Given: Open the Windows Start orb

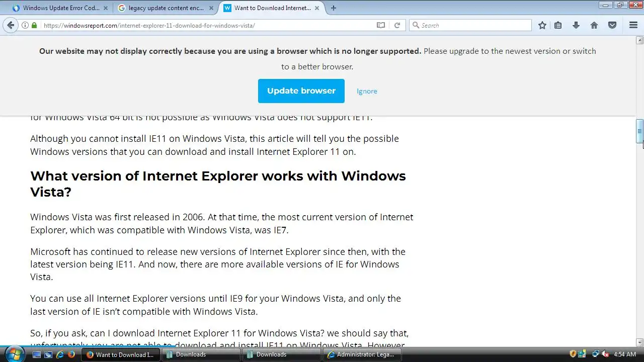Looking at the screenshot, I should click(14, 353).
